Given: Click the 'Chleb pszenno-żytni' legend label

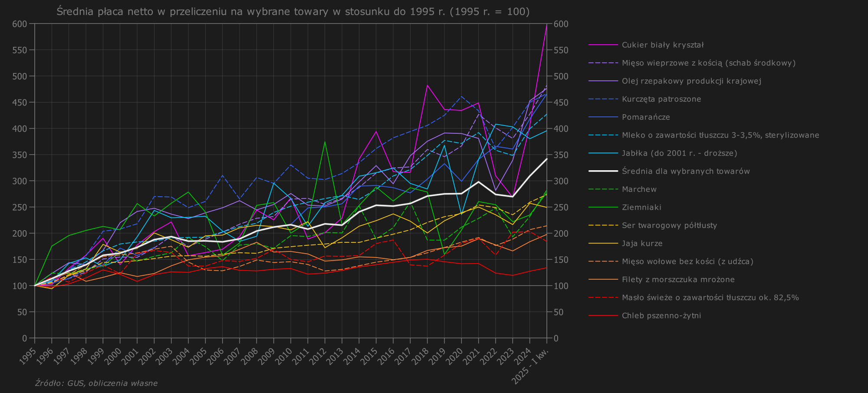Looking at the screenshot, I should coord(661,316).
